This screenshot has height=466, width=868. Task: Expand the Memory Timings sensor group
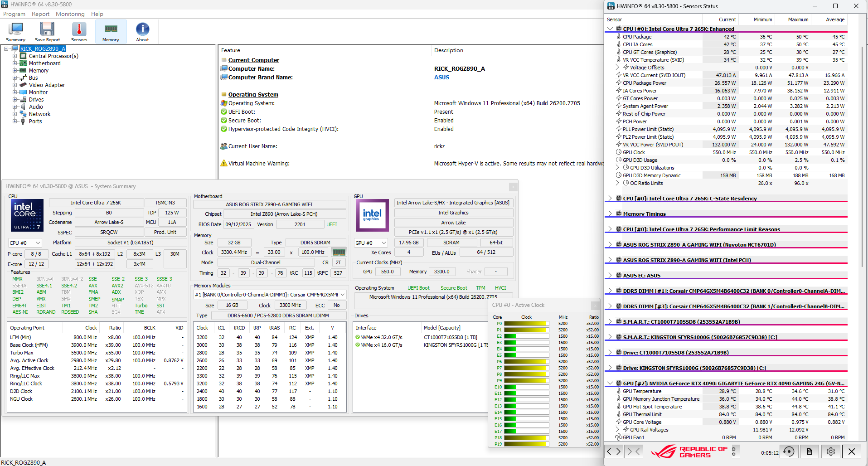pos(610,214)
